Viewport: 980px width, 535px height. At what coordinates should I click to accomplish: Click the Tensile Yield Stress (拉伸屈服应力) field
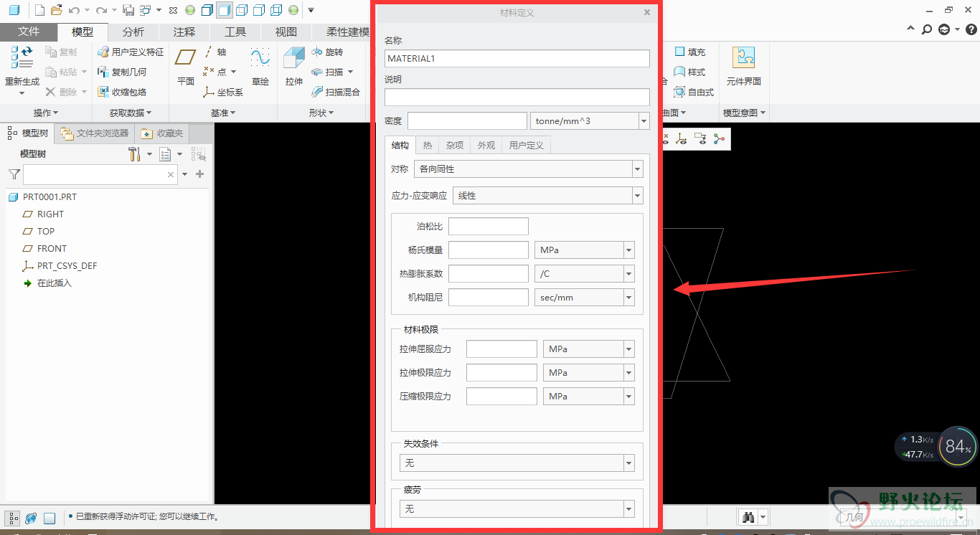point(501,349)
